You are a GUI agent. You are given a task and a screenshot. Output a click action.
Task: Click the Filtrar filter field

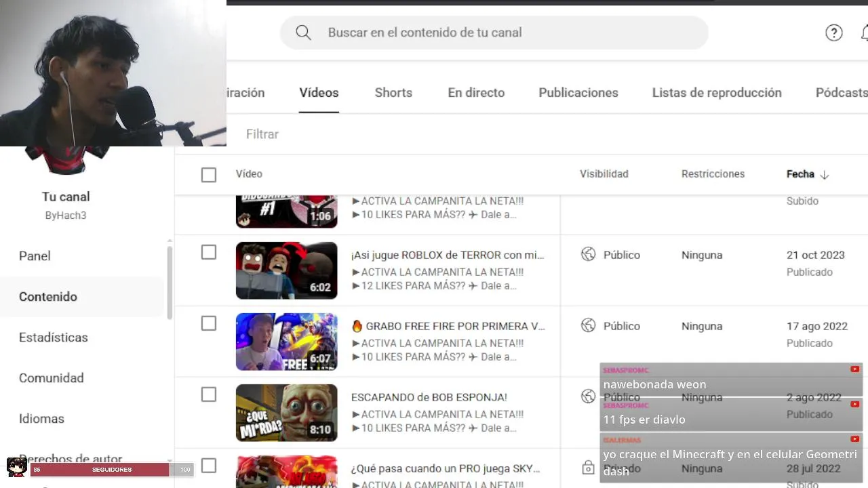pyautogui.click(x=262, y=134)
